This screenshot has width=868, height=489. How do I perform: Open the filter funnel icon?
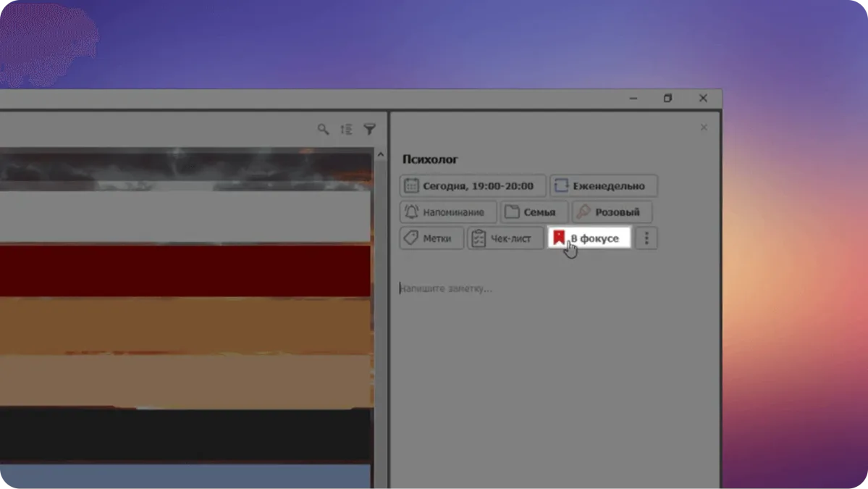(369, 129)
